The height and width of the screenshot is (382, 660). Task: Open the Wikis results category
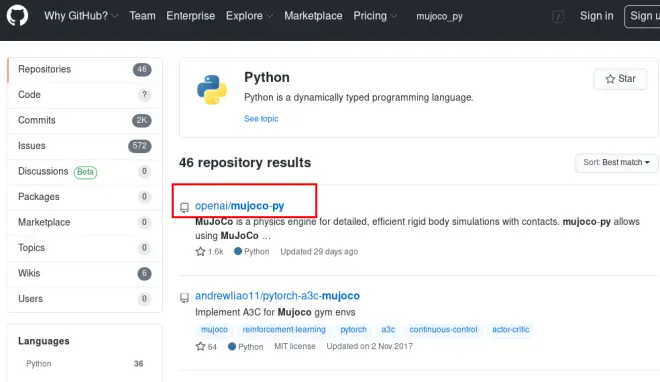85,273
